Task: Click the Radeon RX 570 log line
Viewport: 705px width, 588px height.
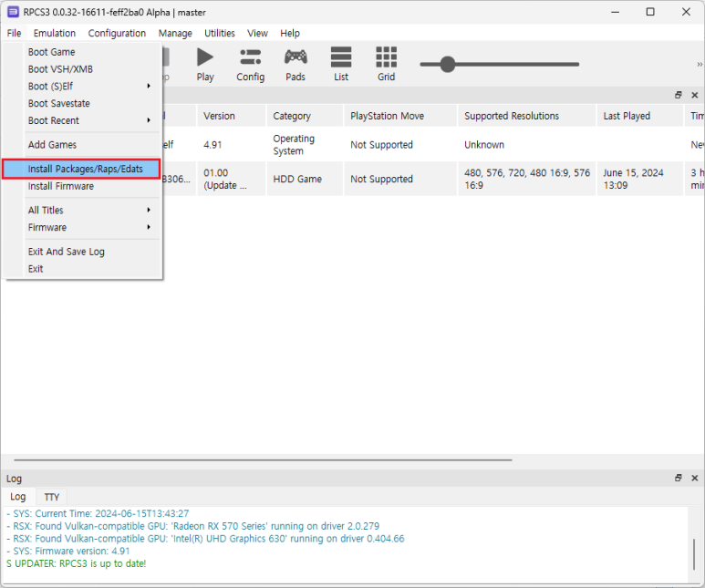Action: coord(192,525)
